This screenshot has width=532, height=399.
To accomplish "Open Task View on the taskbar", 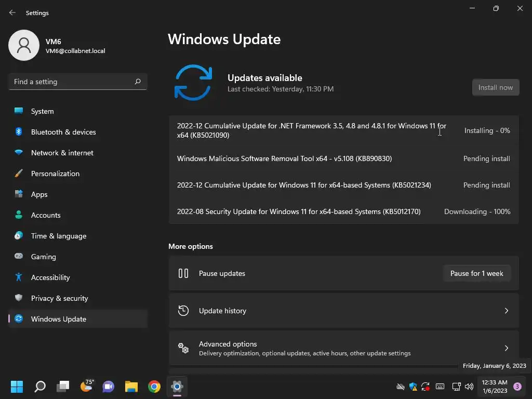I will (x=63, y=386).
